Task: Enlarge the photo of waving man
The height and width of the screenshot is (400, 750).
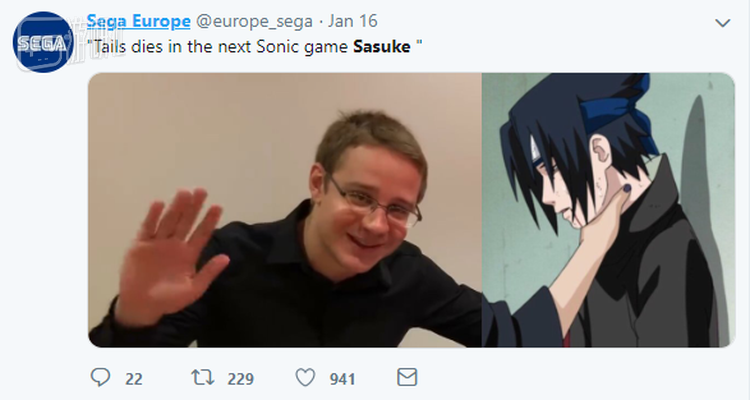Action: click(x=285, y=210)
